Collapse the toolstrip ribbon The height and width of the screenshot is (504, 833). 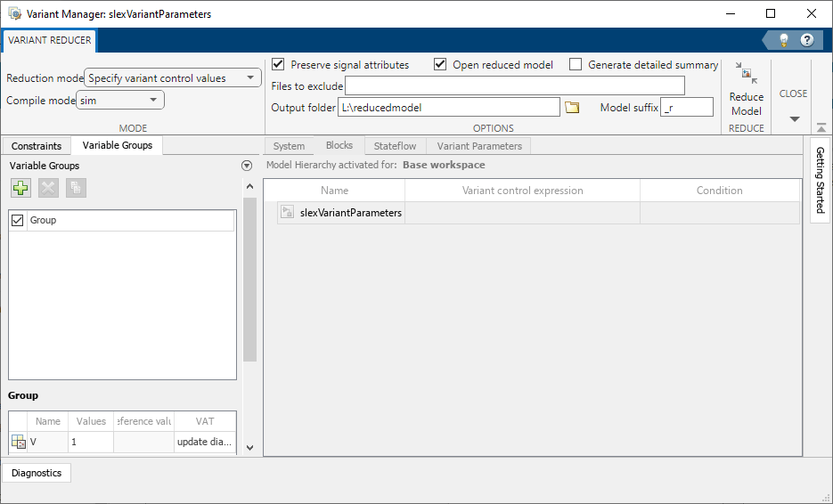[x=821, y=129]
